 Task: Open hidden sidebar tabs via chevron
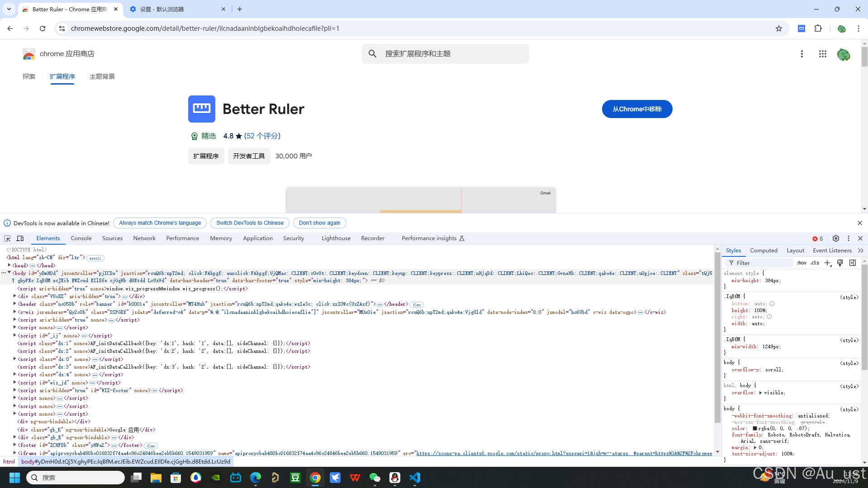click(861, 250)
